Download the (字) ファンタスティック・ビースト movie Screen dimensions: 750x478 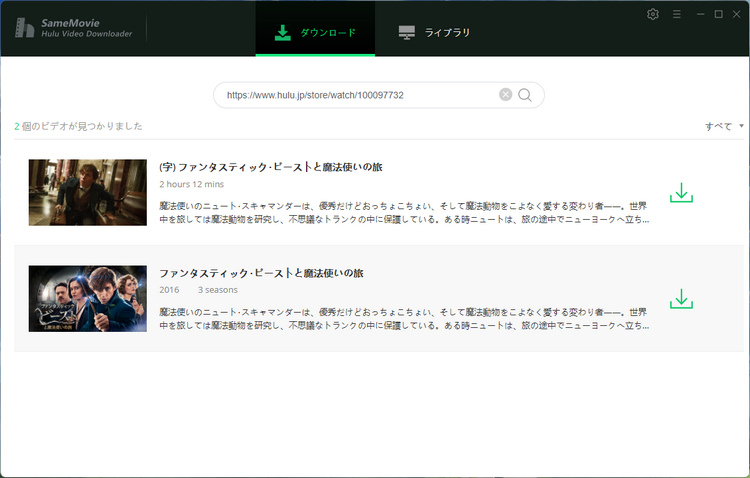pos(681,193)
